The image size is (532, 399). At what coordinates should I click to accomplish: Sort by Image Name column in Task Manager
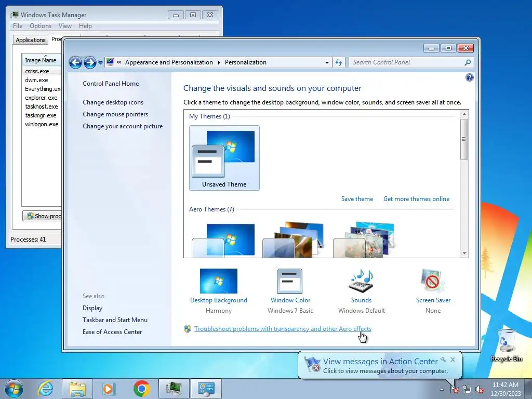pos(41,60)
